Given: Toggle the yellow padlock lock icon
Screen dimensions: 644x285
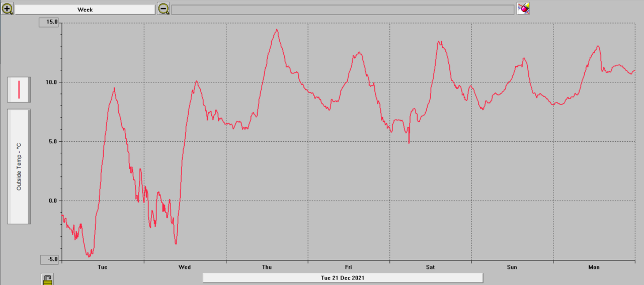Looking at the screenshot, I should 47,279.
